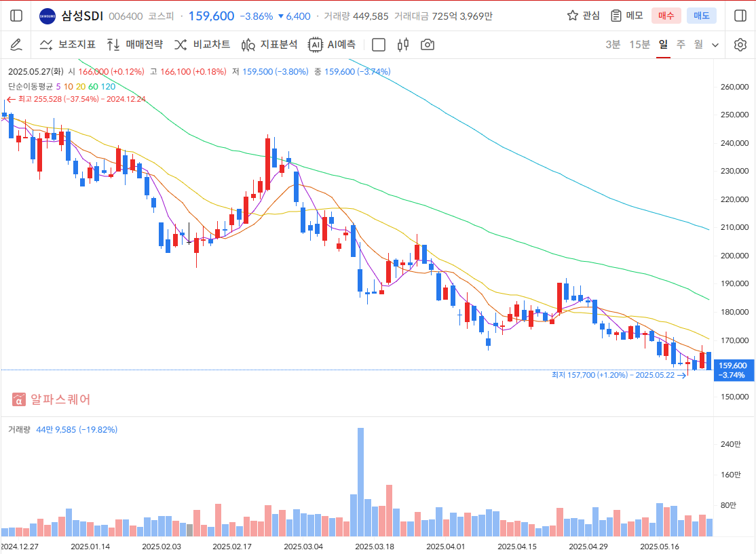756x554 pixels.
Task: Click the trading value 725억 3,969만
Action: pyautogui.click(x=462, y=16)
